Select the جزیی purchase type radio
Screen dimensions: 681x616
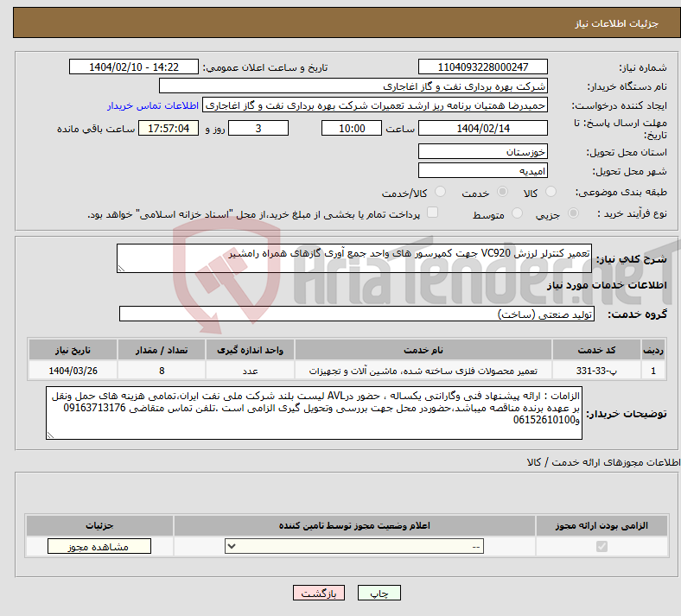tap(573, 213)
